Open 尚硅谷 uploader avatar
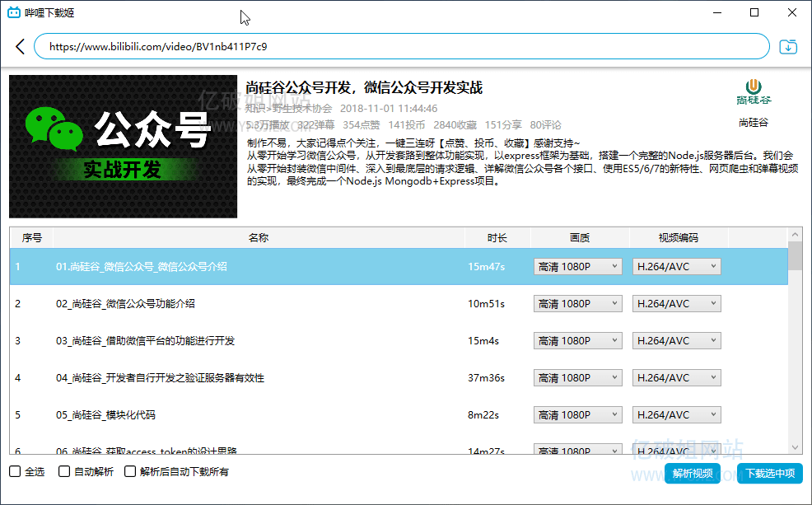This screenshot has height=505, width=812. pyautogui.click(x=754, y=91)
